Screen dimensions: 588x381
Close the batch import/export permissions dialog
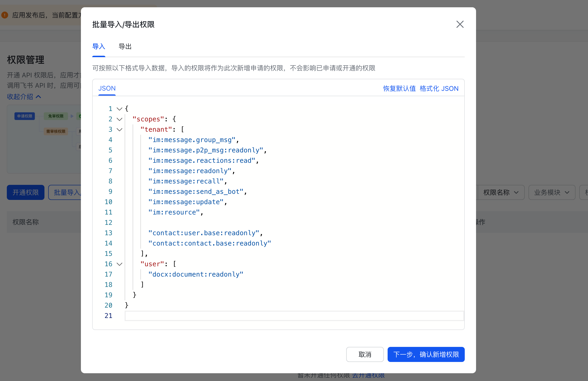pos(460,24)
